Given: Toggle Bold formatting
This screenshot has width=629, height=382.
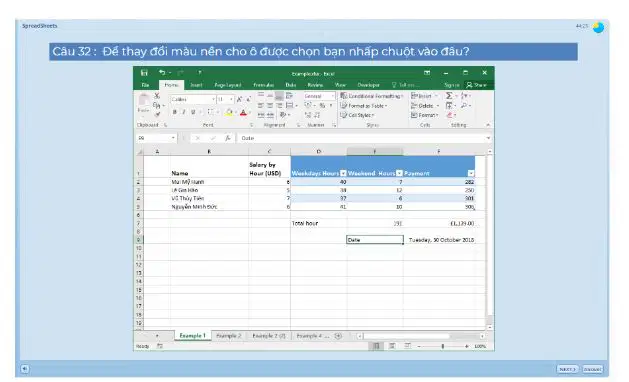Looking at the screenshot, I should click(174, 112).
